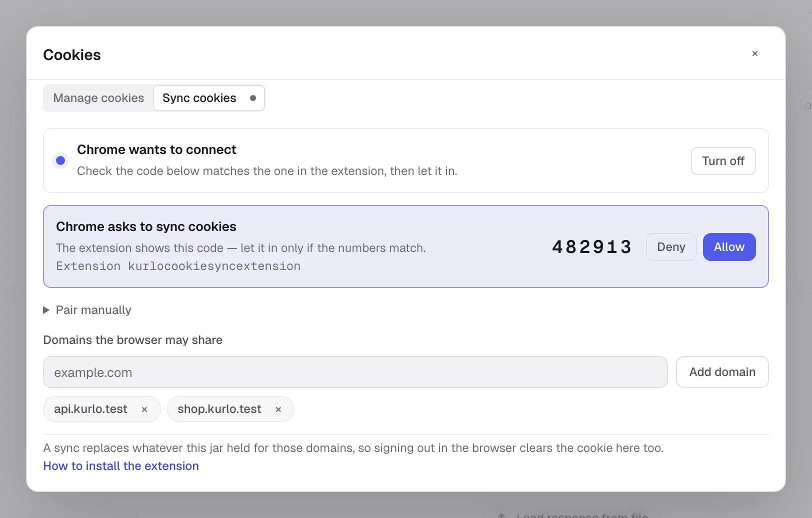Remove the shop.kurlo.test domain chip

click(278, 409)
